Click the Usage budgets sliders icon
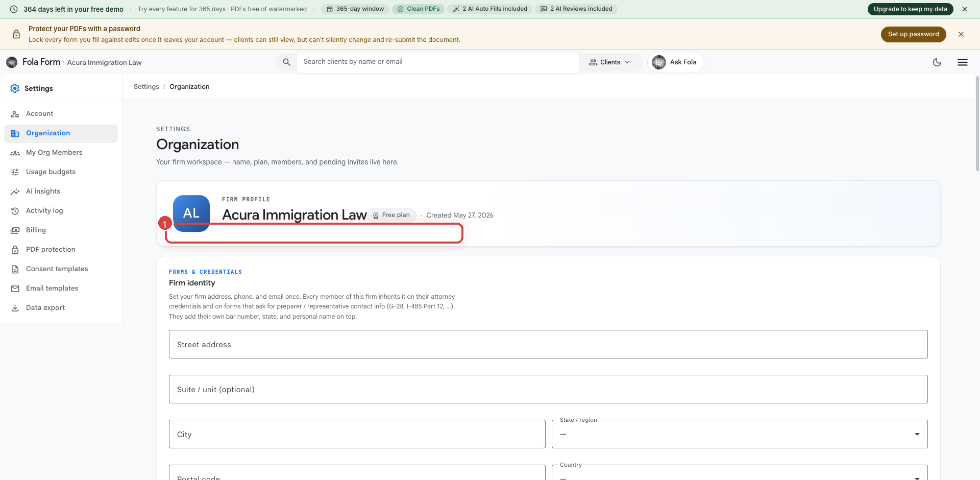The width and height of the screenshot is (980, 480). pos(15,172)
